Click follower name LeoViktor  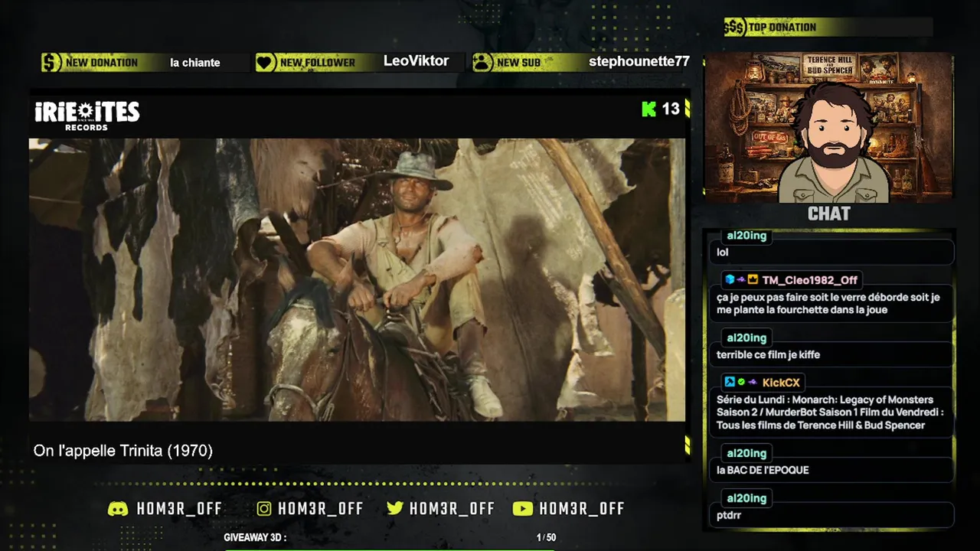[x=416, y=61]
